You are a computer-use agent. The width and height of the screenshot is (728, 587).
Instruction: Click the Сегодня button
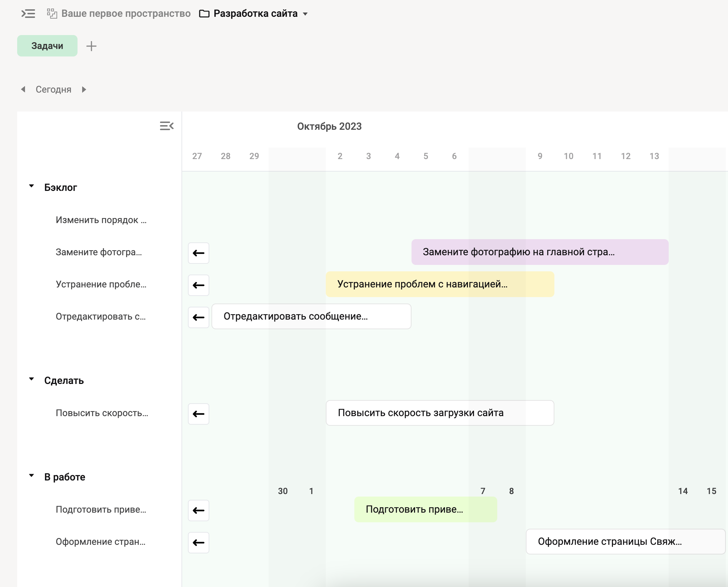[x=54, y=89]
